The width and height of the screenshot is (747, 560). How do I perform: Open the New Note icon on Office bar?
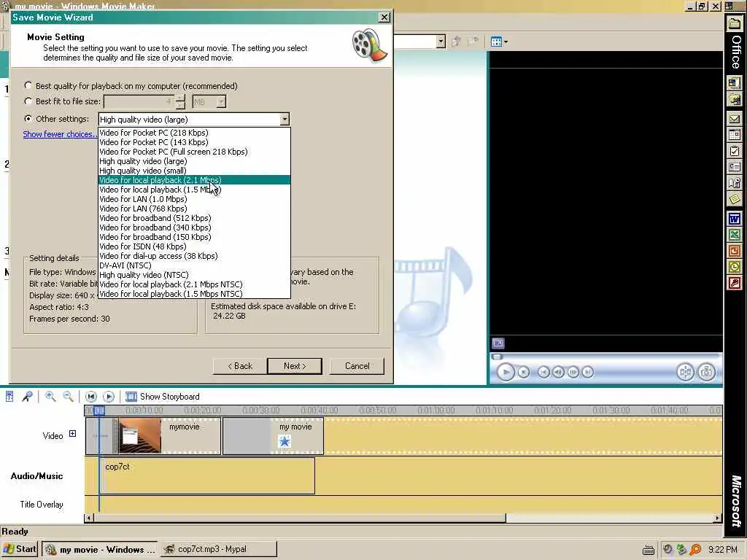click(x=735, y=199)
